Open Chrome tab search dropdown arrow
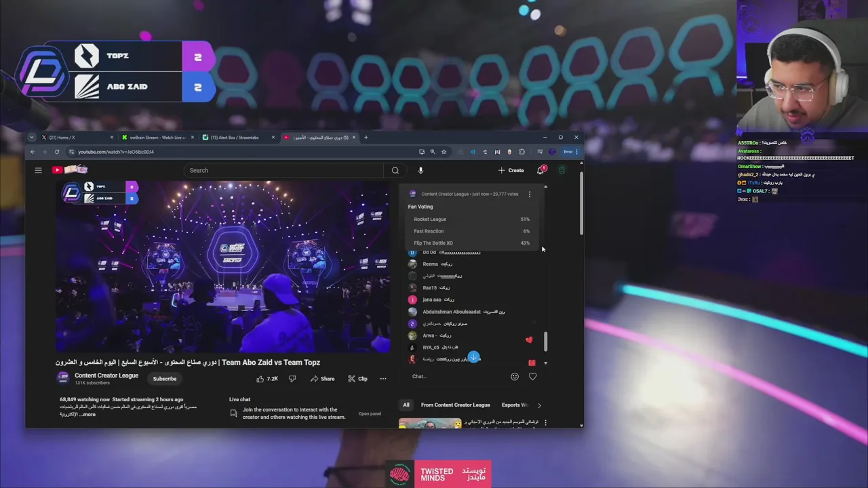Viewport: 868px width, 488px height. (31, 138)
